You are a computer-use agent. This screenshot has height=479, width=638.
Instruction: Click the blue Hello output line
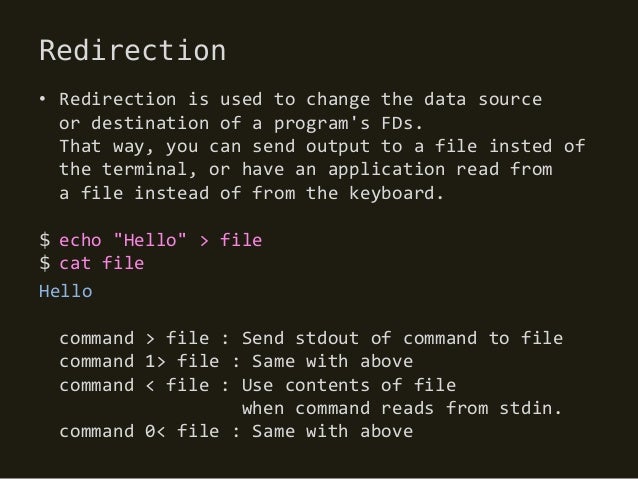click(66, 291)
